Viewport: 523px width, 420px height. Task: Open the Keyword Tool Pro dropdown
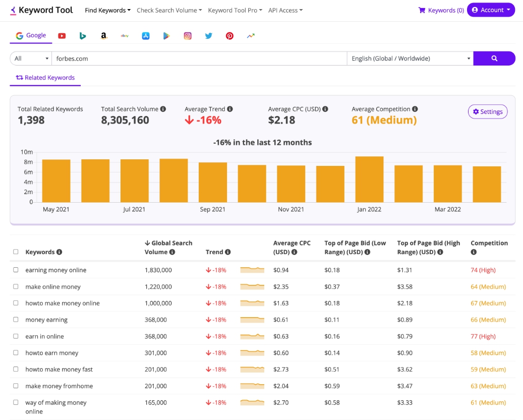pos(235,10)
